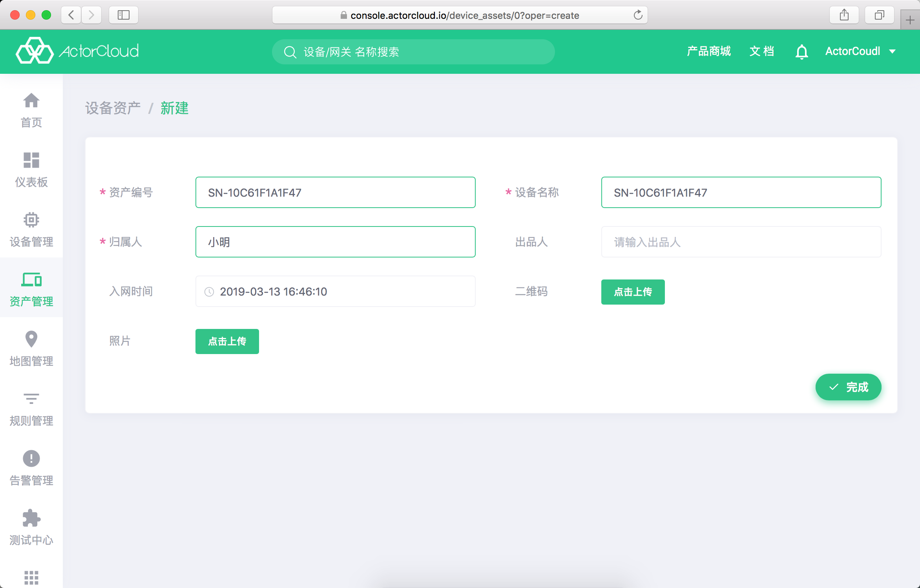920x588 pixels.
Task: Open the 首页 home icon in sidebar
Action: tap(31, 101)
